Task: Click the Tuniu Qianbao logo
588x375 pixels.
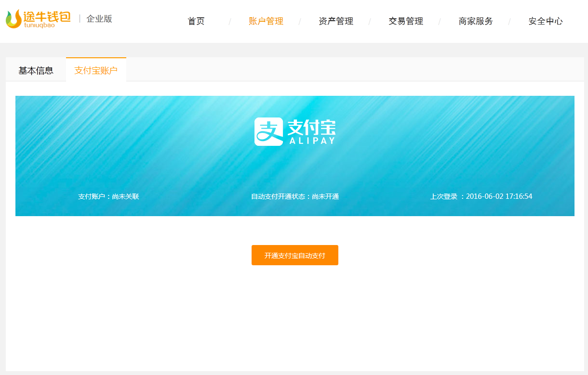Action: (x=38, y=19)
